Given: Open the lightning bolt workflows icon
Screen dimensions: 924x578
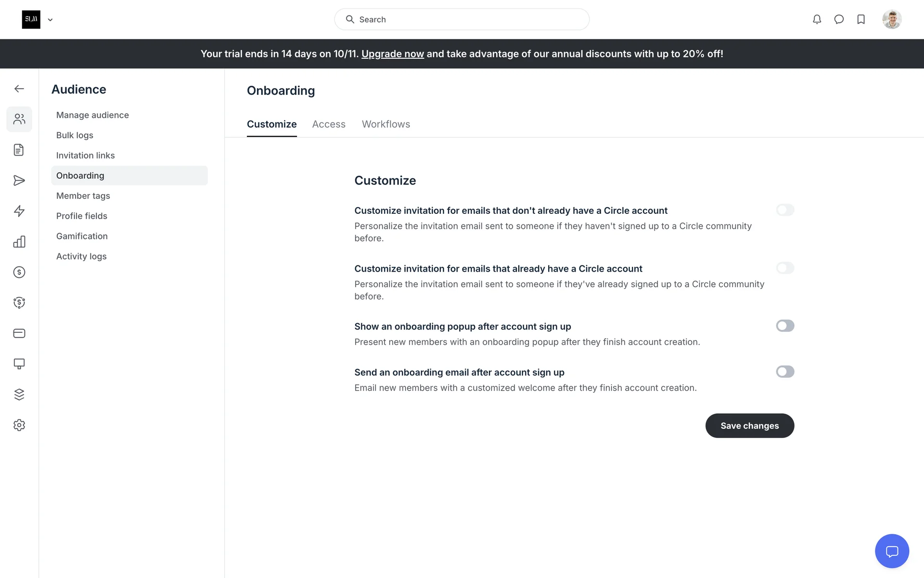Looking at the screenshot, I should [x=19, y=211].
